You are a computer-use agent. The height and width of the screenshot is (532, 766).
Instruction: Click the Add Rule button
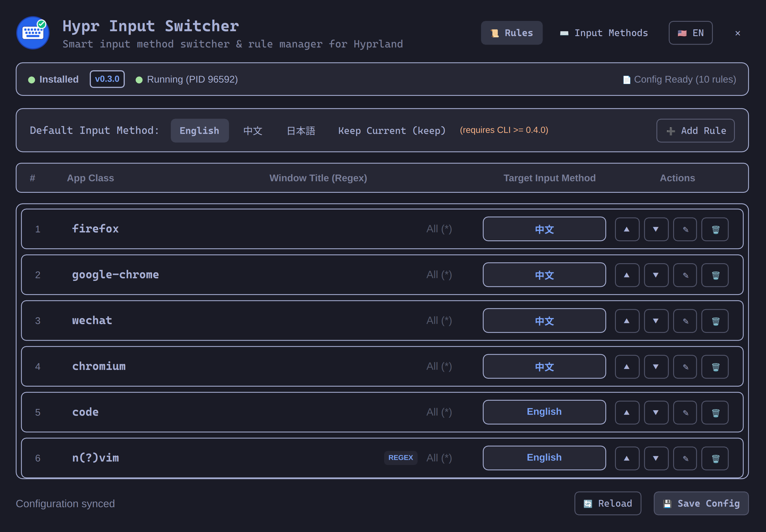[696, 131]
